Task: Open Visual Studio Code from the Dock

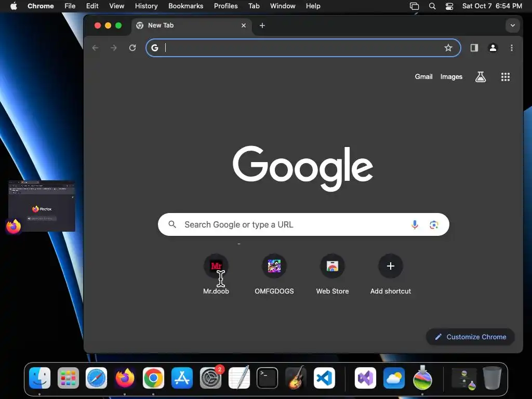Action: pyautogui.click(x=324, y=378)
